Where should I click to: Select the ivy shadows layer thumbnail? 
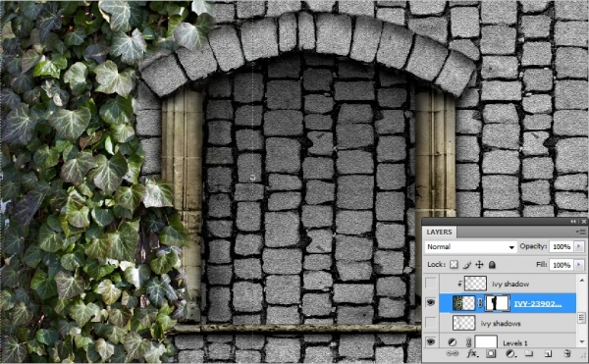(464, 323)
